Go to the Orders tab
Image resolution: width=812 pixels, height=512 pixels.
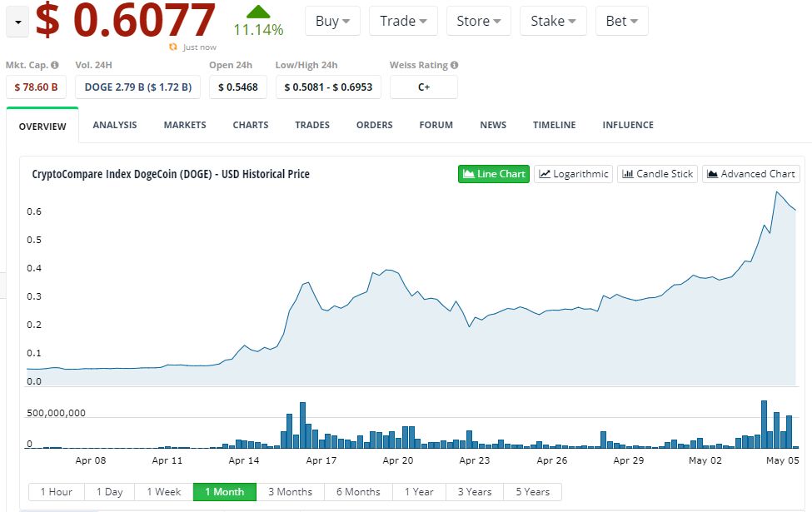click(x=375, y=125)
